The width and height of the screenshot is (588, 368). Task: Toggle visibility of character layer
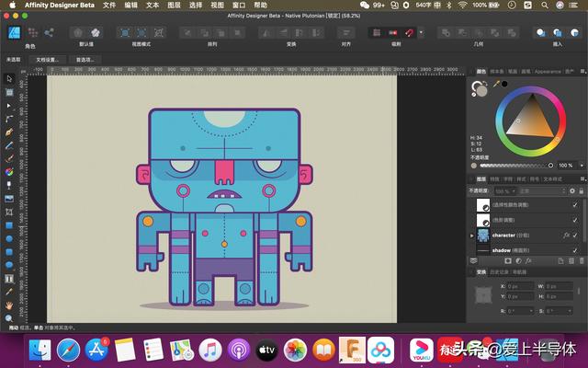(575, 236)
